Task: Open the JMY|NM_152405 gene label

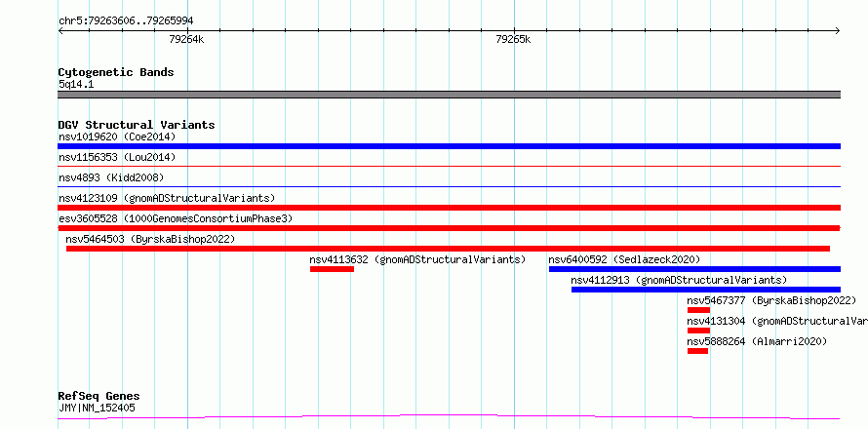Action: click(x=97, y=409)
